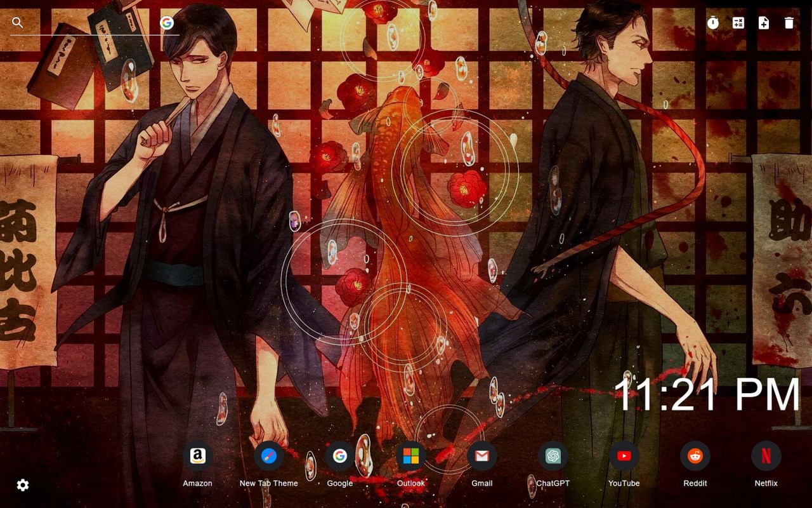
Task: Click the trash bin icon
Action: (789, 23)
